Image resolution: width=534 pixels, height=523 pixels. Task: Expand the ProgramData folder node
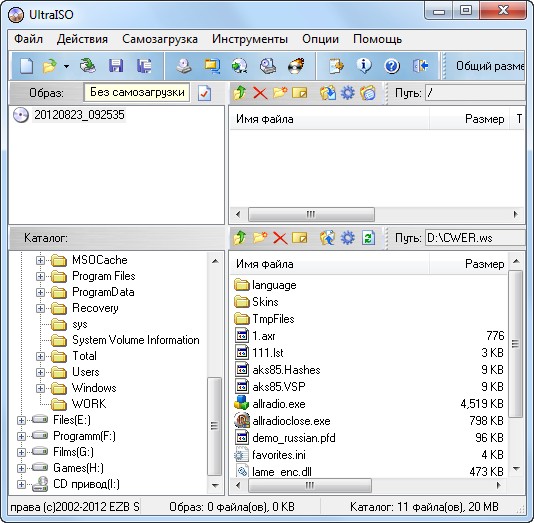(40, 292)
